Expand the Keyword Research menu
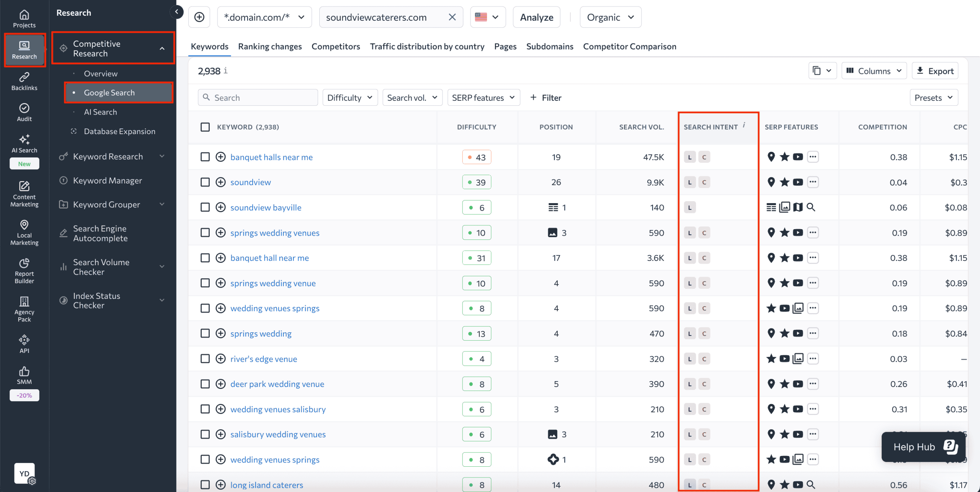 point(108,156)
